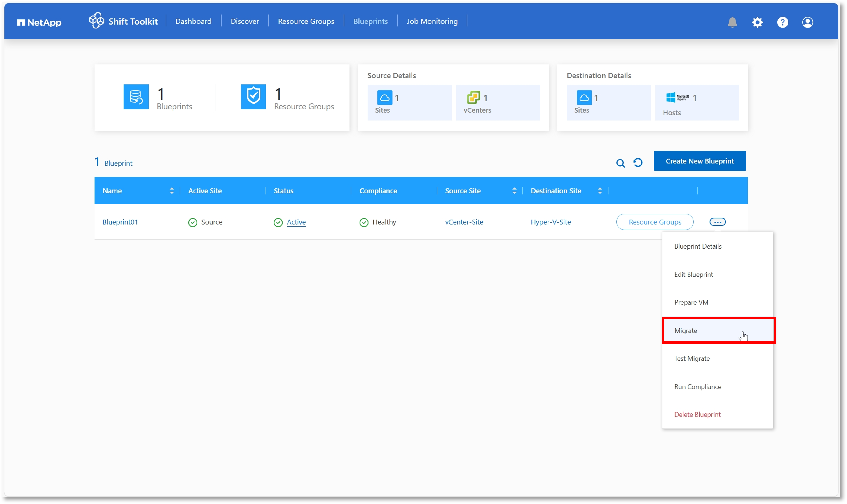This screenshot has height=504, width=847.
Task: Go to the Dashboard tab
Action: (x=193, y=21)
